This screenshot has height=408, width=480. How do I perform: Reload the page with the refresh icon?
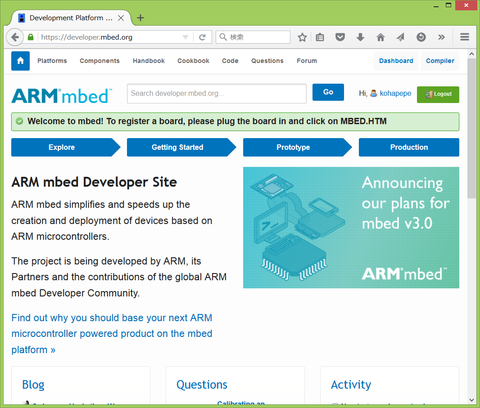pyautogui.click(x=202, y=37)
